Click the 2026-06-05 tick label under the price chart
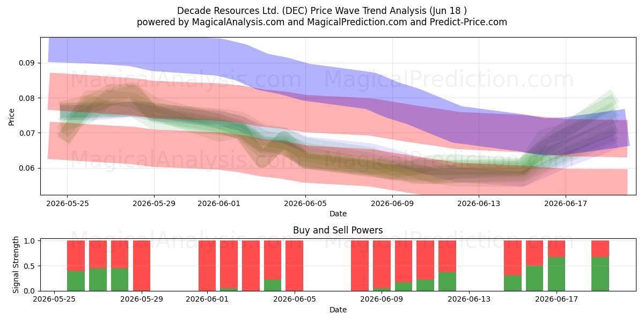Viewport: 644px width, 322px height. 306,203
